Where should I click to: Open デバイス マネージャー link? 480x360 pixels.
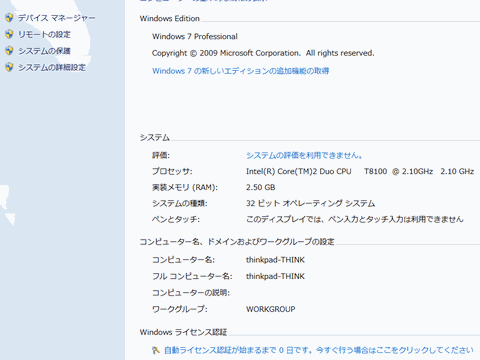click(57, 18)
